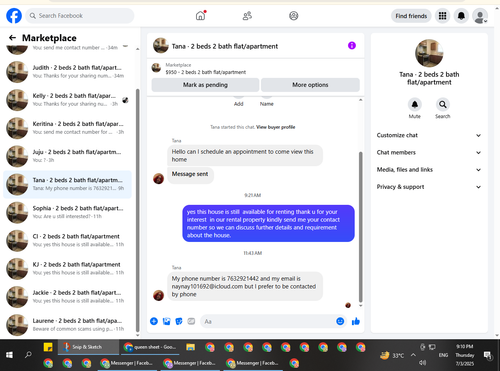Expand Chat members section
Viewport: 500px width, 371px height.
429,153
